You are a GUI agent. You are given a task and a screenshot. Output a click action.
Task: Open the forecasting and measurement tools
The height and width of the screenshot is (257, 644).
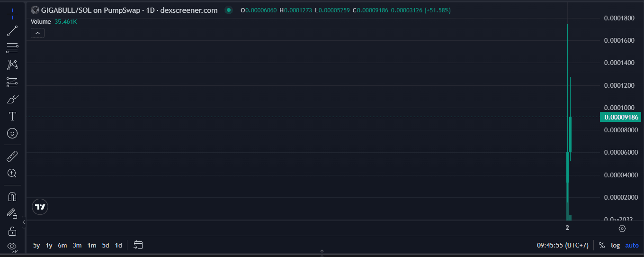(x=12, y=82)
